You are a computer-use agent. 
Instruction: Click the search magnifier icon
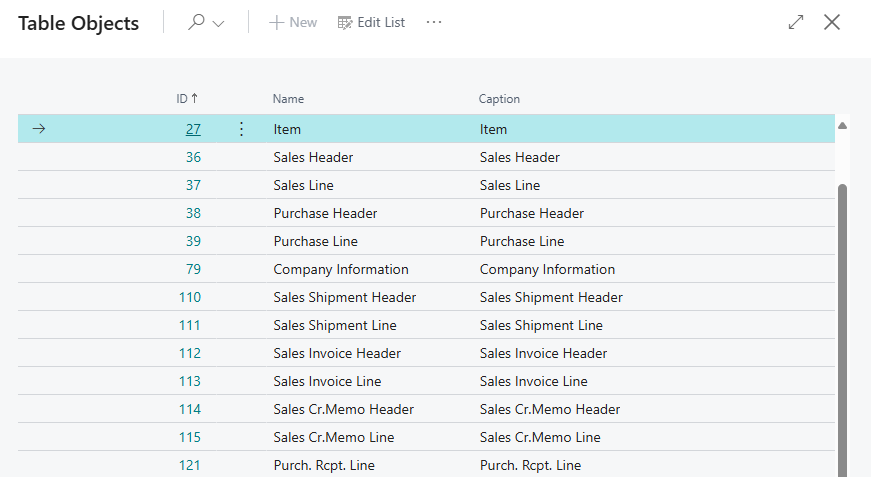tap(196, 22)
